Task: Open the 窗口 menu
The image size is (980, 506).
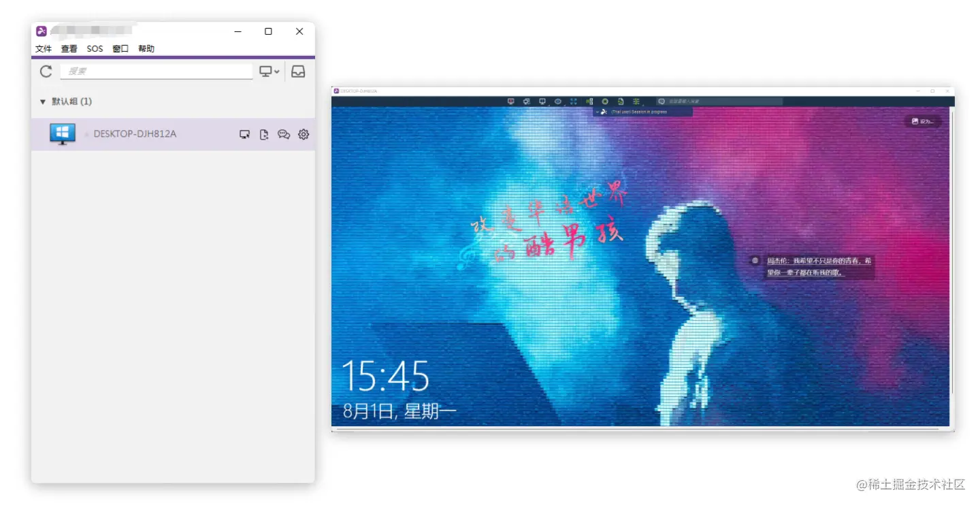Action: [120, 49]
